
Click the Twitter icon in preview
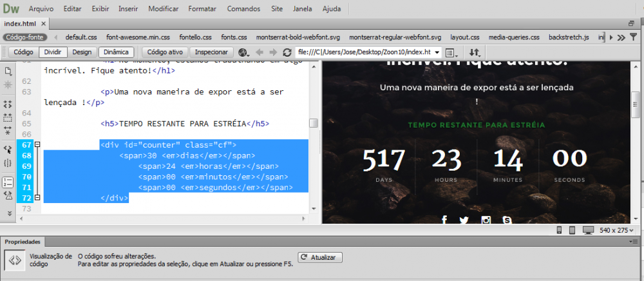coord(464,220)
